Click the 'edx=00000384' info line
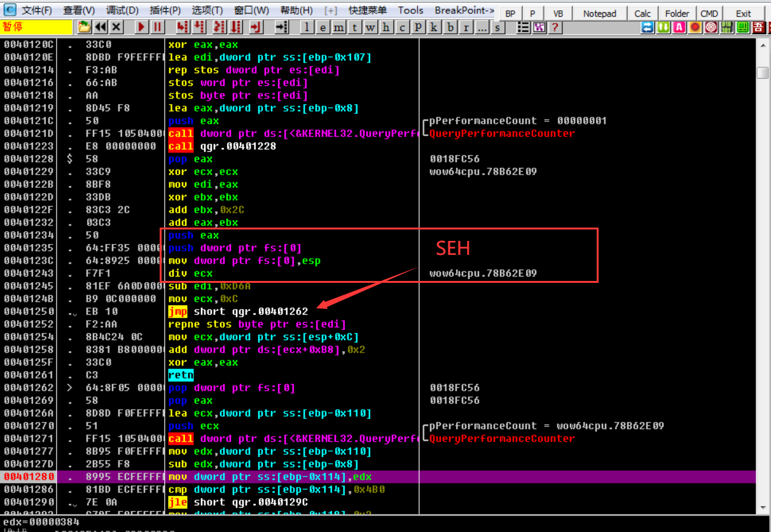This screenshot has height=532, width=771. click(x=42, y=521)
